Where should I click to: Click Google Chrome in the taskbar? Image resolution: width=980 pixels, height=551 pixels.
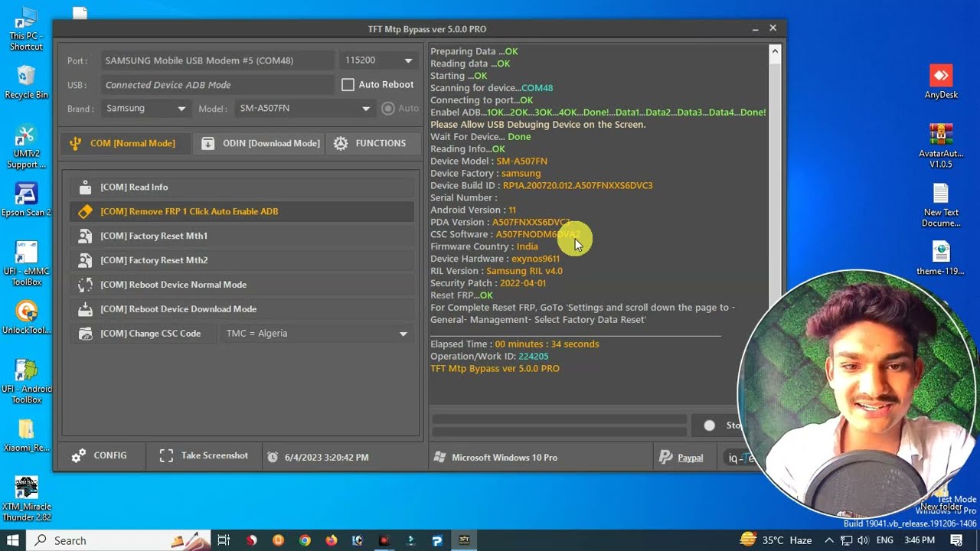click(305, 540)
